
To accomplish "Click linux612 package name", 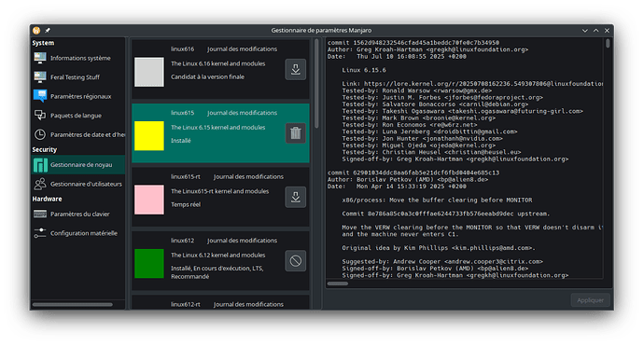I will pos(182,241).
